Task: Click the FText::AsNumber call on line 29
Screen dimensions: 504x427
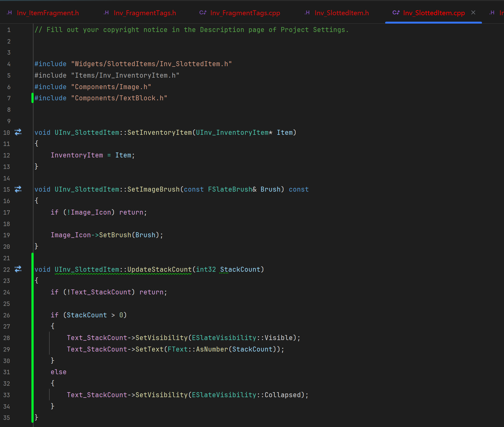Action: pyautogui.click(x=198, y=349)
